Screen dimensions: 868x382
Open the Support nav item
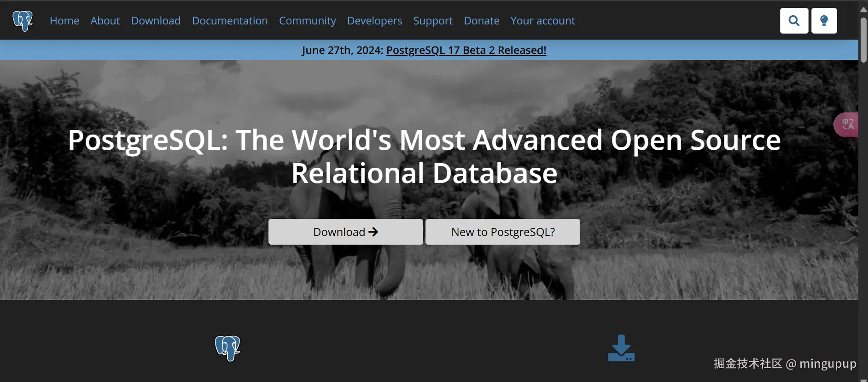(x=433, y=21)
